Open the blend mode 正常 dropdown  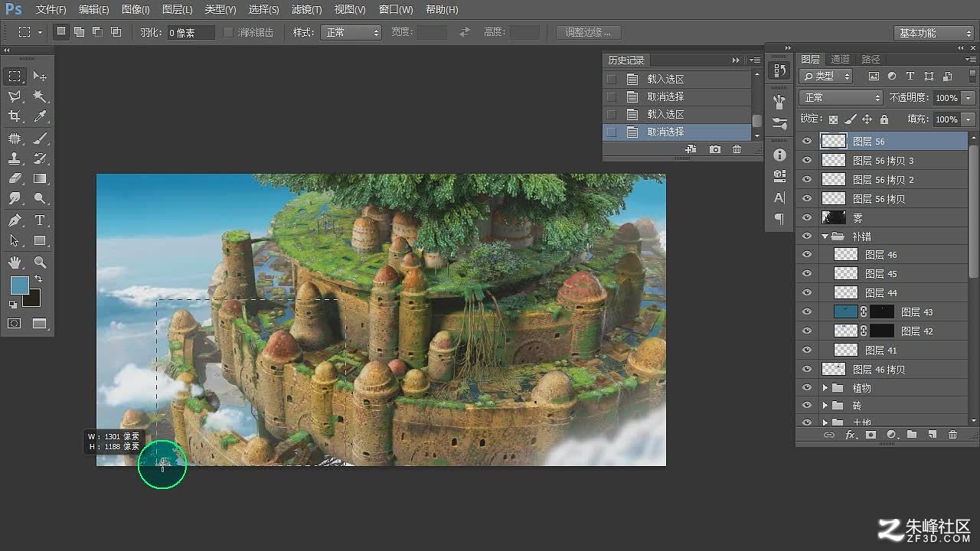pos(841,98)
